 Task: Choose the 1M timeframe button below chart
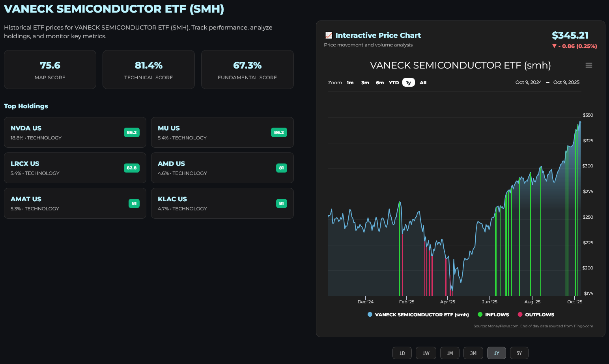(x=450, y=353)
